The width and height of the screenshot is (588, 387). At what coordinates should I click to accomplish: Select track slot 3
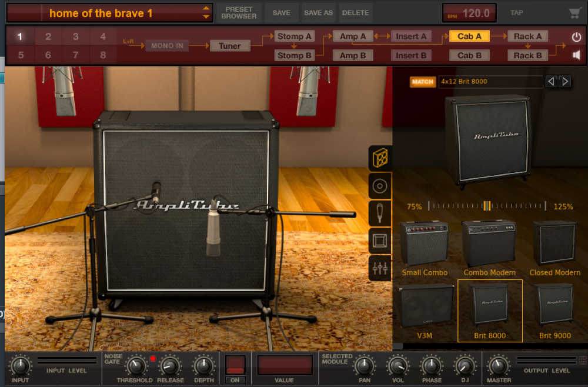[x=76, y=36]
